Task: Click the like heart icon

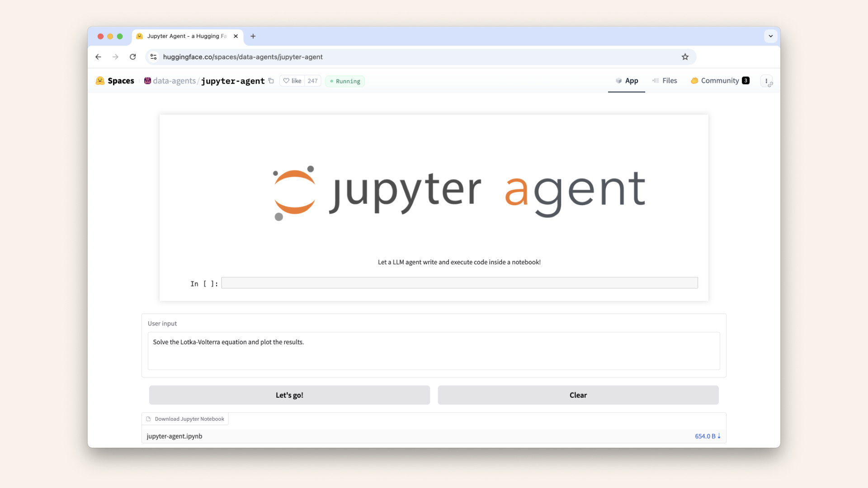Action: (x=286, y=80)
